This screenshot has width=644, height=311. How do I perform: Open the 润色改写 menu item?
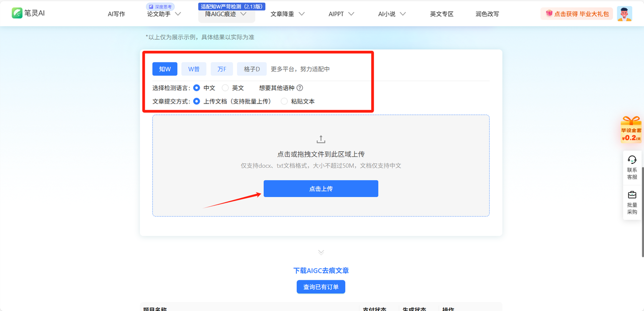pos(487,14)
